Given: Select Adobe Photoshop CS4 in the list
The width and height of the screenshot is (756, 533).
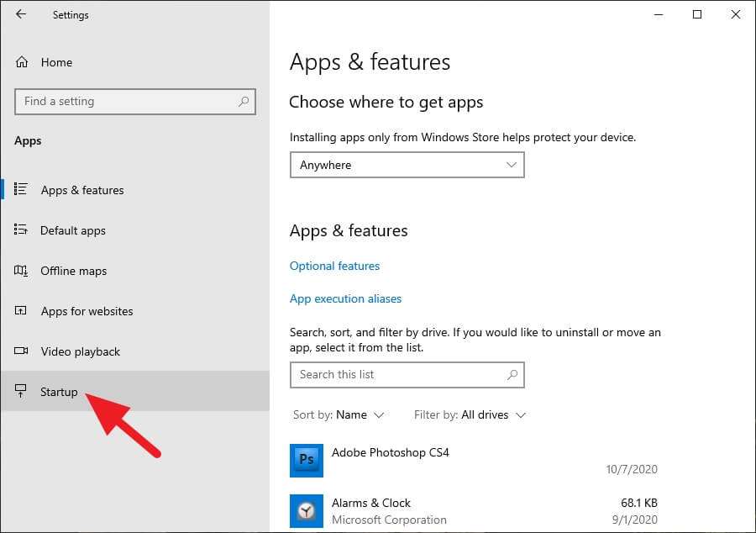Looking at the screenshot, I should [391, 452].
